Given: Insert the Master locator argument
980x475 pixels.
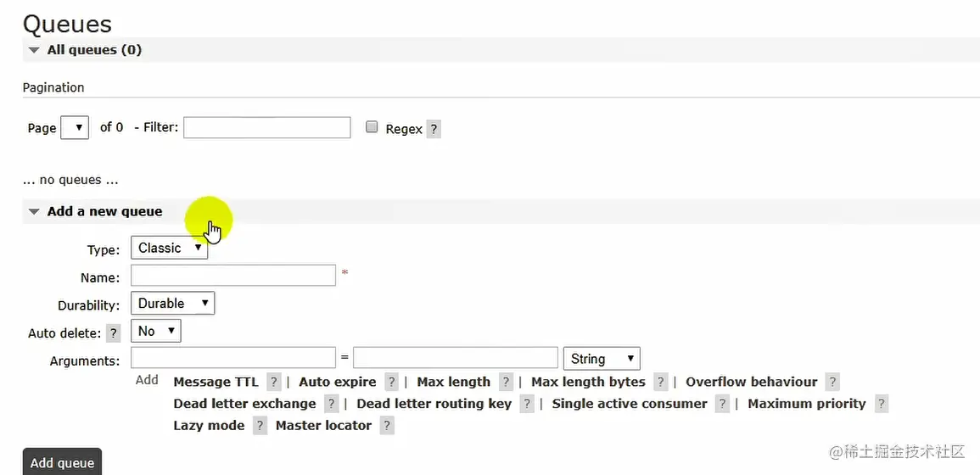Looking at the screenshot, I should [324, 426].
